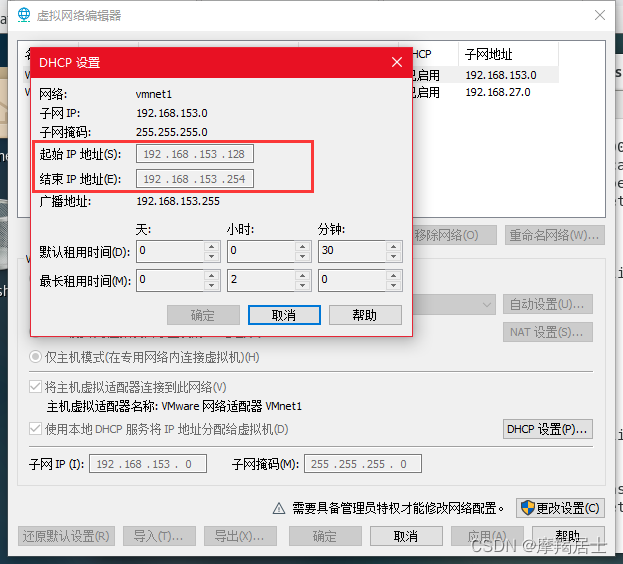
Task: Select the host-only mode radio button
Action: (x=35, y=357)
